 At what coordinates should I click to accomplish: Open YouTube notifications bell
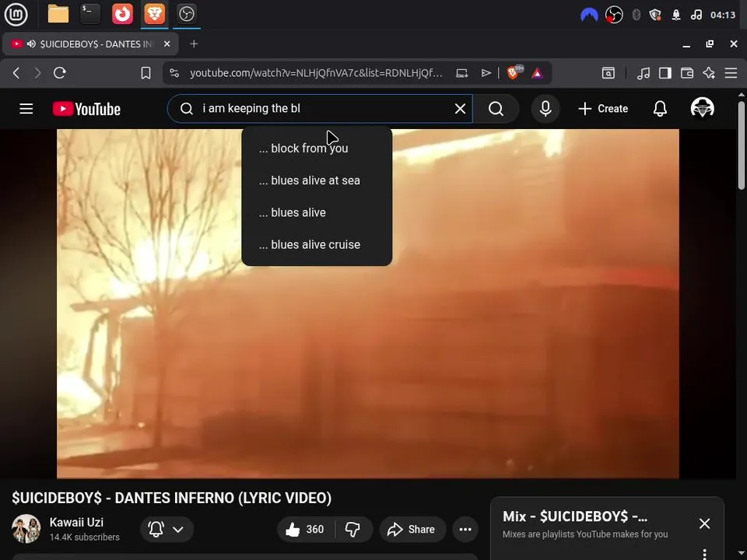click(660, 109)
